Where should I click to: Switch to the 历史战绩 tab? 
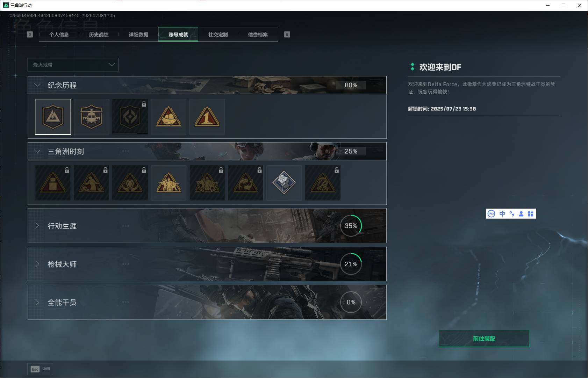99,34
